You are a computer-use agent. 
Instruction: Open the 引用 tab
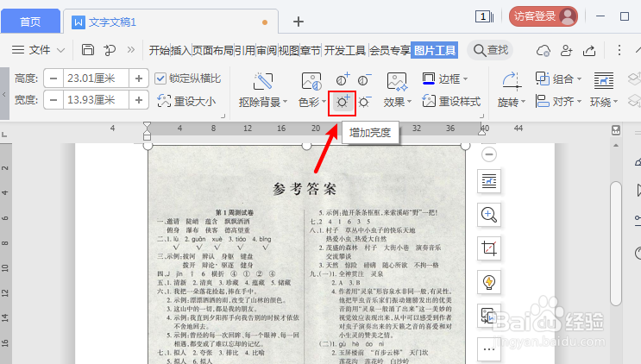pos(244,50)
